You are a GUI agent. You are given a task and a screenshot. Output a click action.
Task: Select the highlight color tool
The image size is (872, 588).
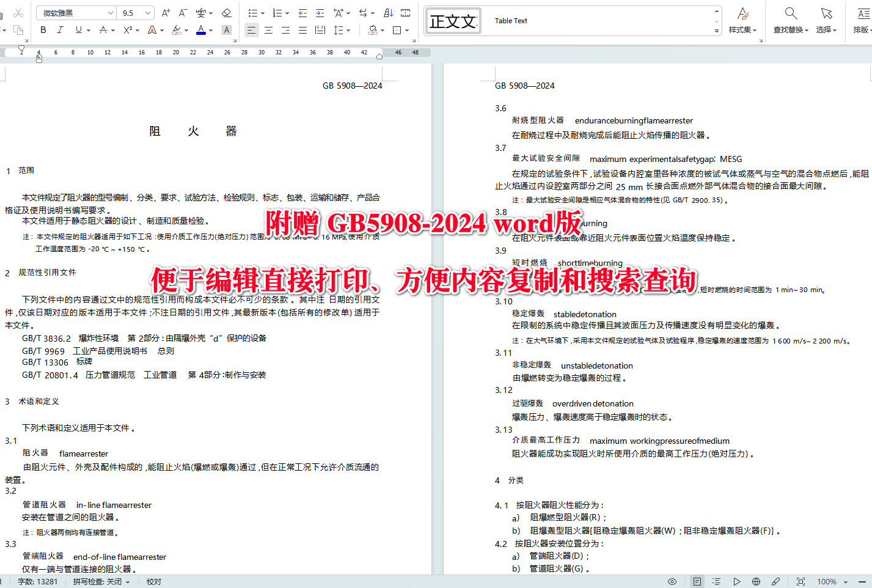[x=177, y=29]
